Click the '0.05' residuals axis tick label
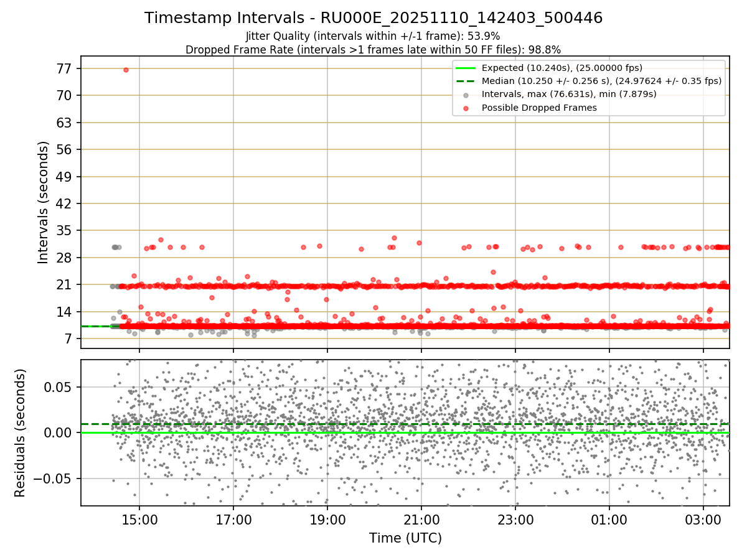 pos(58,387)
